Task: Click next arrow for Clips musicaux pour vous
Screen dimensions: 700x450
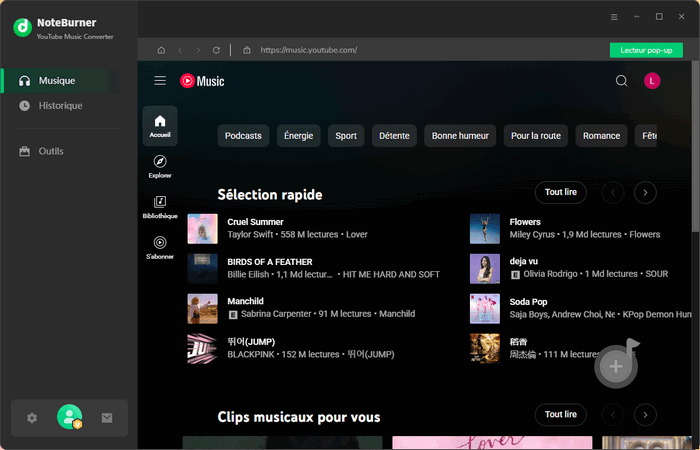Action: click(645, 415)
